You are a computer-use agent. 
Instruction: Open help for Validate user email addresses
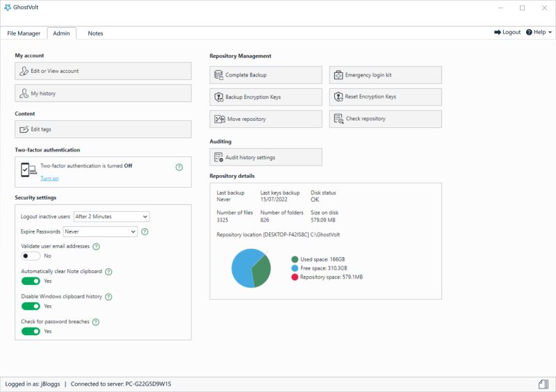tap(96, 247)
